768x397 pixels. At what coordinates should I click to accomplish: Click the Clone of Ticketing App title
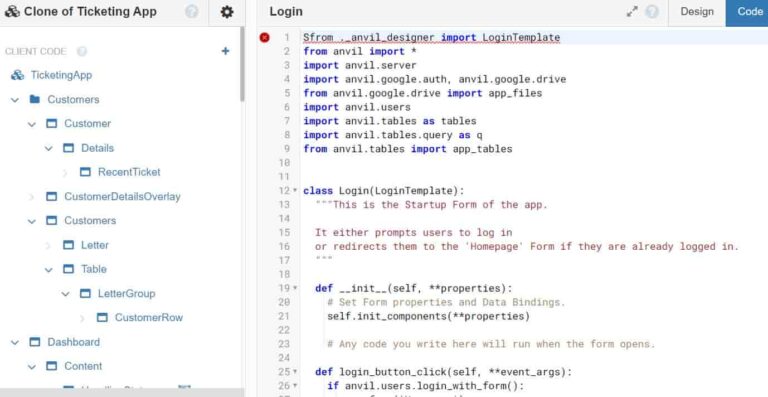pyautogui.click(x=90, y=12)
